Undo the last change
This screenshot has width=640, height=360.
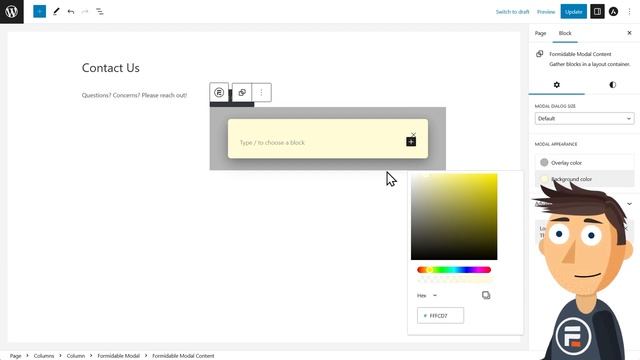coord(71,11)
